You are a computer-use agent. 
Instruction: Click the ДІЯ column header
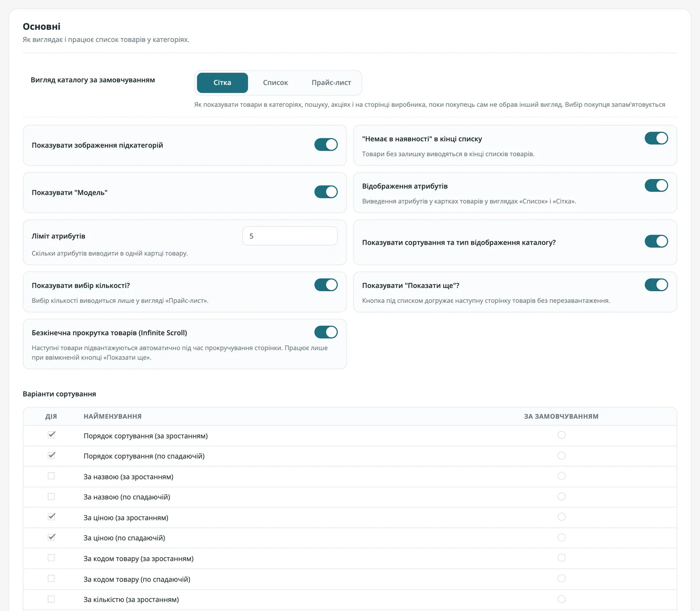coord(51,416)
